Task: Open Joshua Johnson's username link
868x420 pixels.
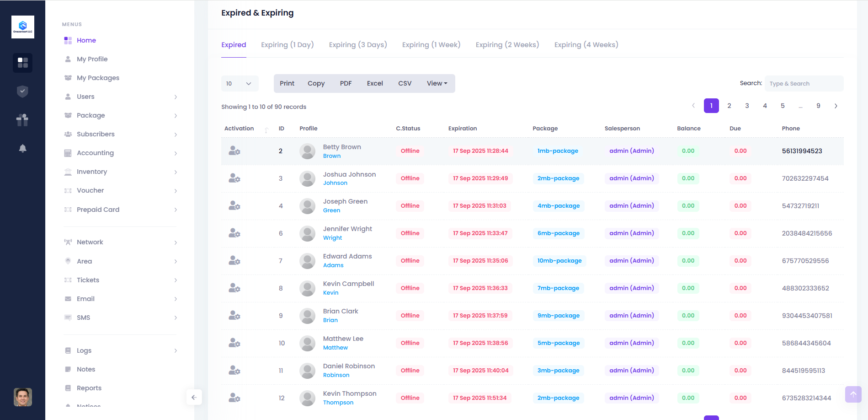Action: [x=335, y=183]
